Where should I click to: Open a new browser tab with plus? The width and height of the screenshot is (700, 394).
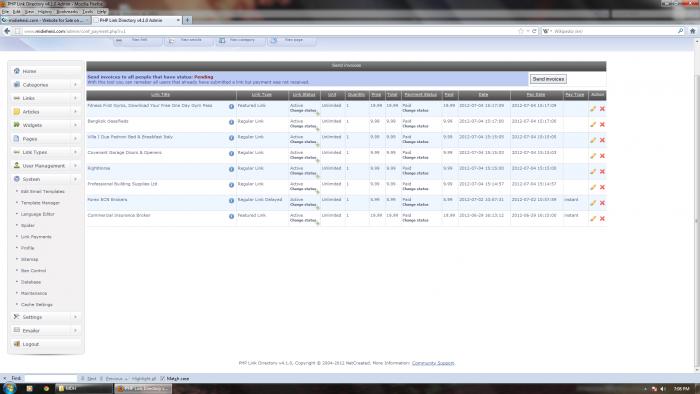(x=188, y=20)
